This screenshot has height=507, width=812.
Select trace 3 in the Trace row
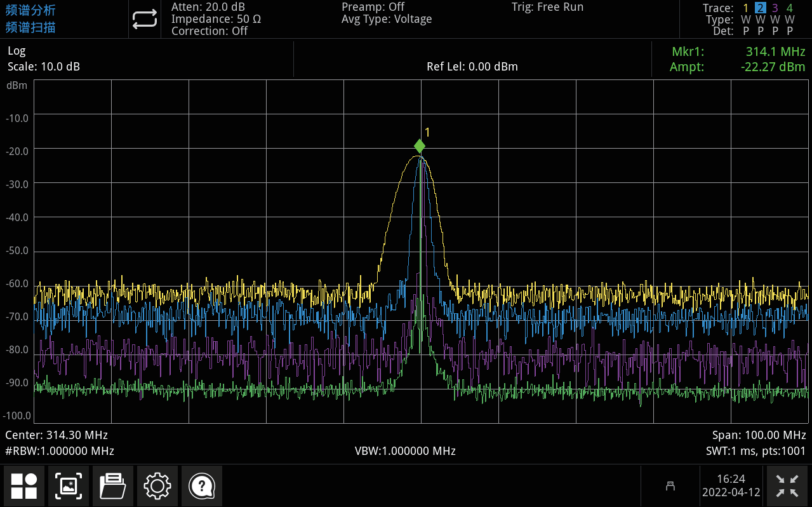click(x=775, y=8)
